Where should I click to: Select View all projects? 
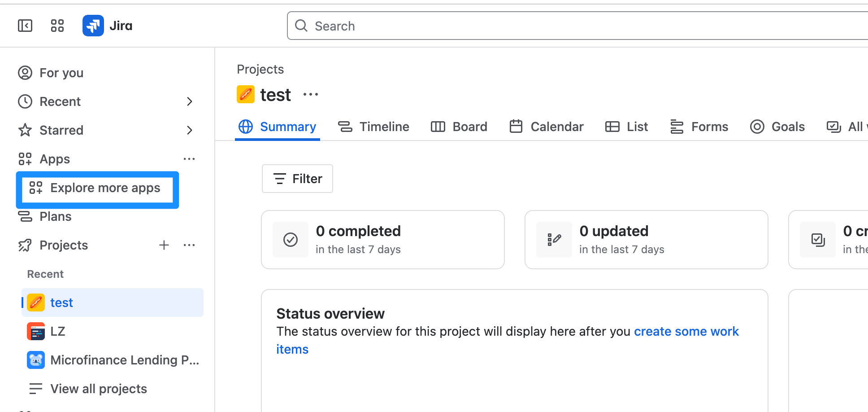[99, 389]
